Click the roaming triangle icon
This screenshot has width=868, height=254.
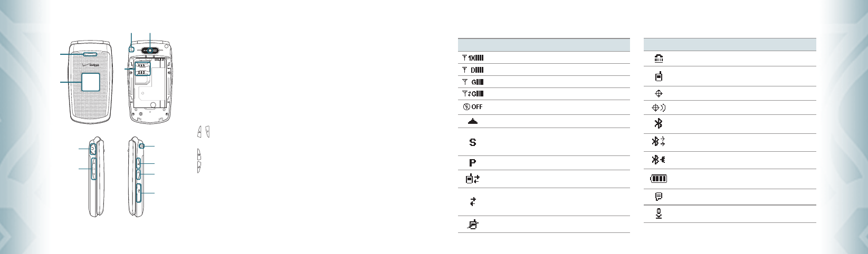coord(473,121)
